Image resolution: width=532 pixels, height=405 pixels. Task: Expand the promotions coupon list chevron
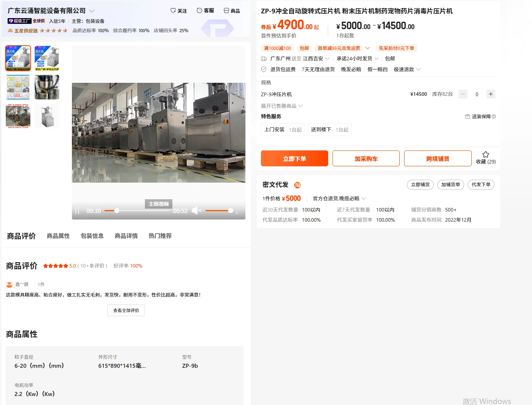tap(368, 48)
